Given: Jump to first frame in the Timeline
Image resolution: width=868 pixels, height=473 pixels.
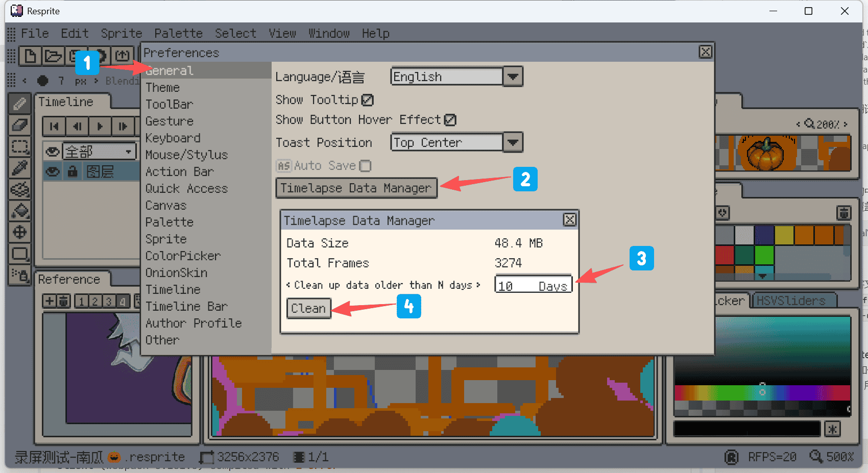Looking at the screenshot, I should (x=54, y=126).
